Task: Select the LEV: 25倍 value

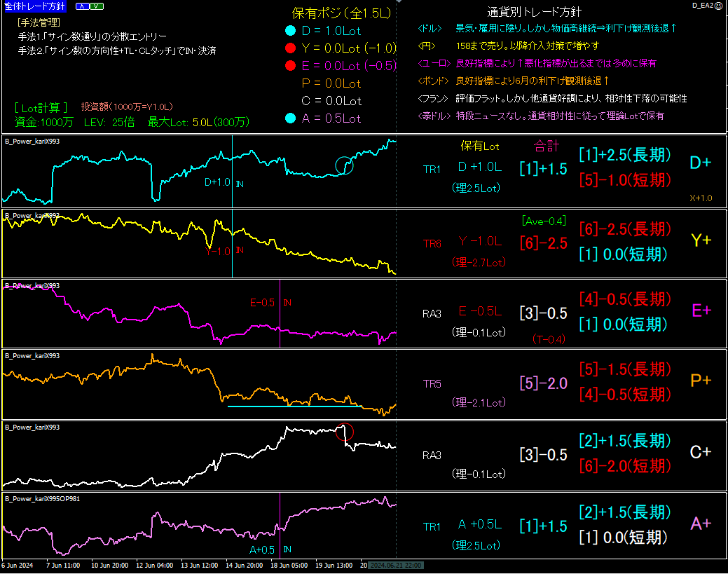Action: tap(109, 122)
